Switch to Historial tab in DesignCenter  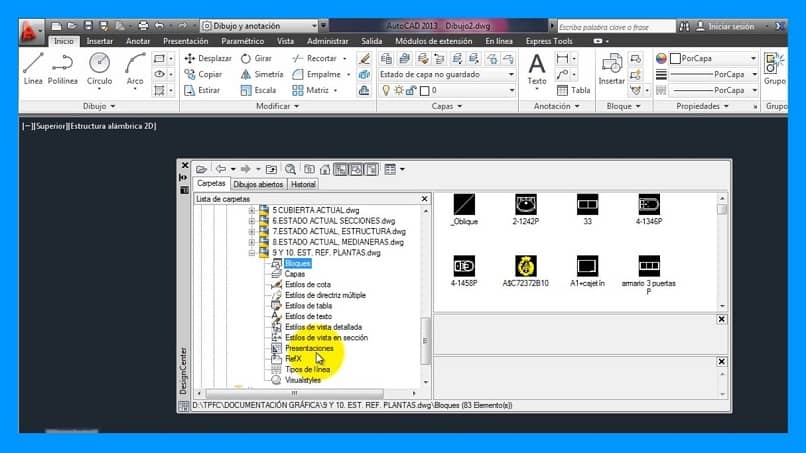point(303,184)
